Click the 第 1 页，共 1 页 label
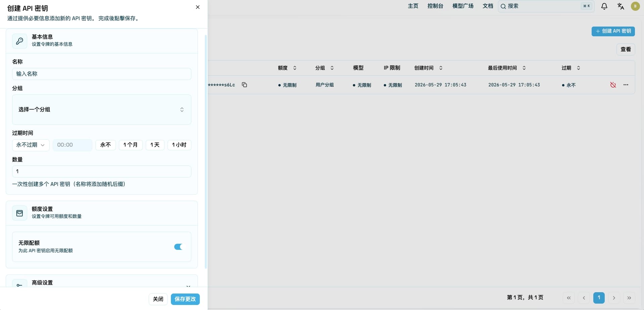 (x=525, y=298)
